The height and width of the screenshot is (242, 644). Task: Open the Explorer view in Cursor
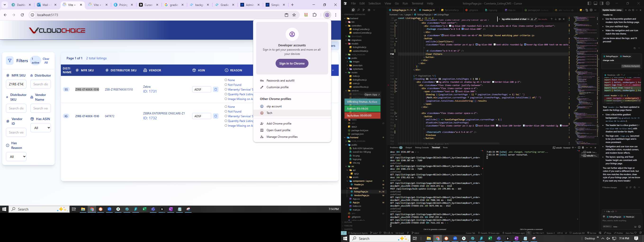[353, 10]
